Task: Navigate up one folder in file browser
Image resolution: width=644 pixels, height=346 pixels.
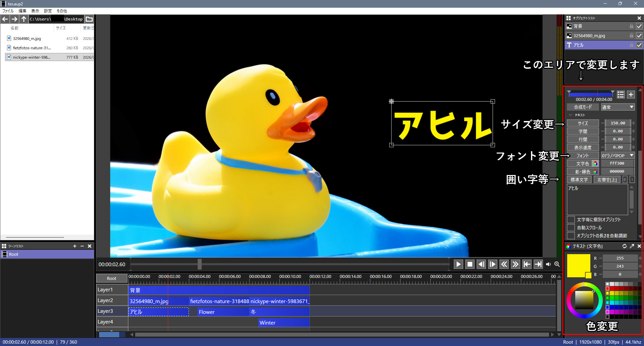Action: (x=24, y=19)
